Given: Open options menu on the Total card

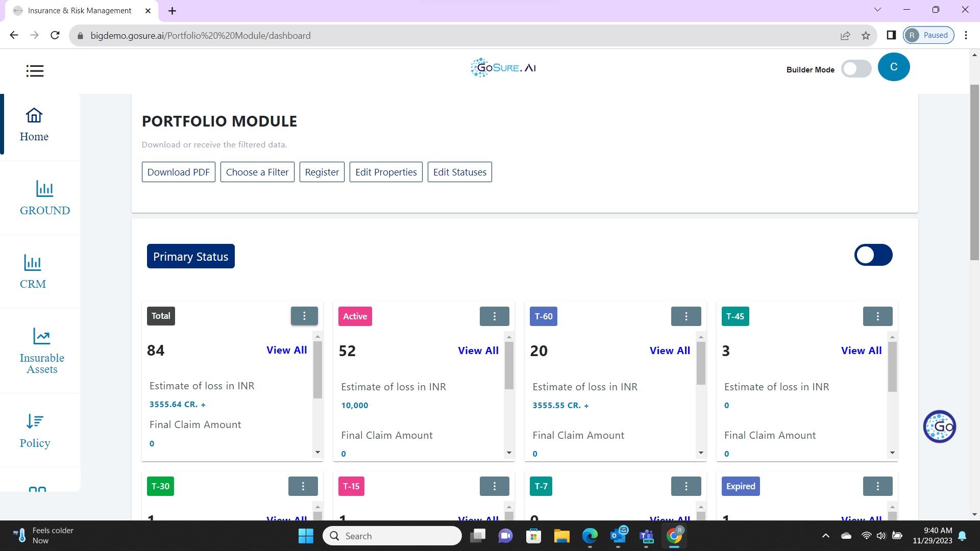Looking at the screenshot, I should pos(304,316).
